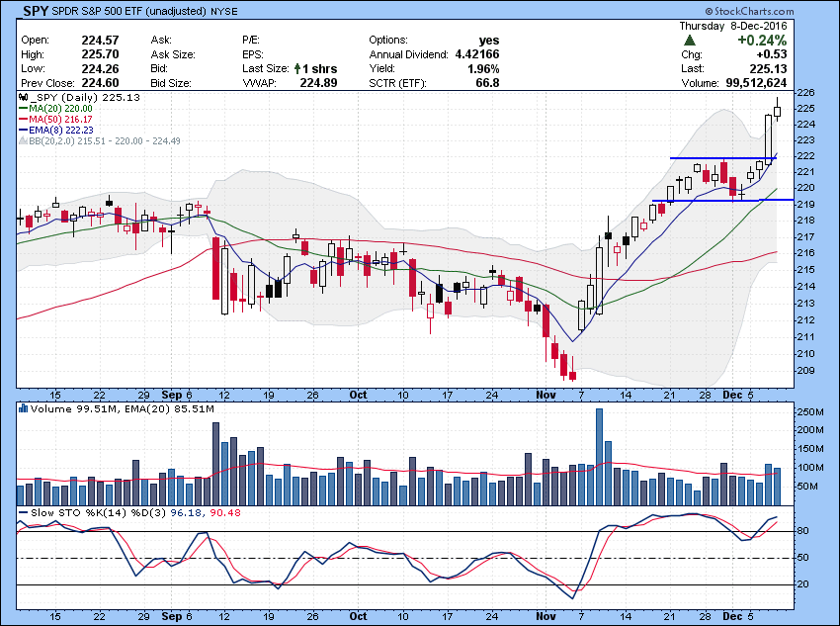Image resolution: width=840 pixels, height=626 pixels.
Task: Click the green MA(20) legend line marker
Action: click(24, 109)
